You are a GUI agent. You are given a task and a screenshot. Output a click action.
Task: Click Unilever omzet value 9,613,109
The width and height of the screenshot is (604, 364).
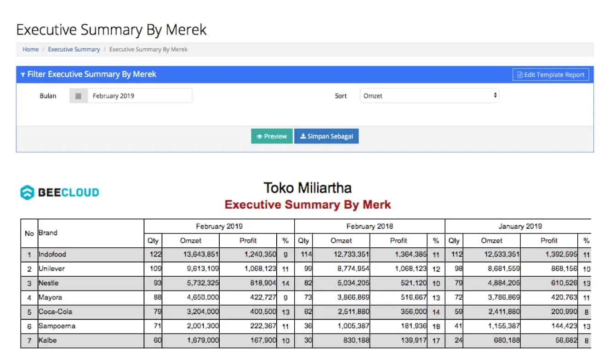pos(202,268)
